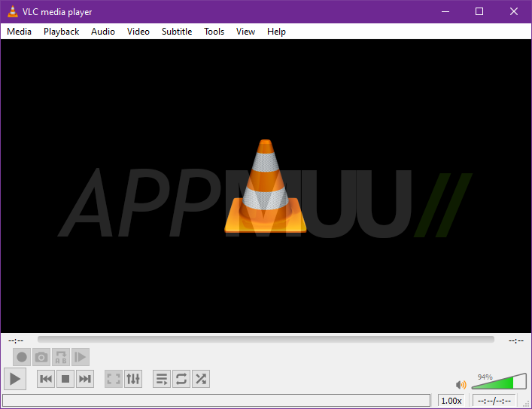Image resolution: width=532 pixels, height=409 pixels.
Task: Show extended settings equalizer icon
Action: tap(133, 379)
